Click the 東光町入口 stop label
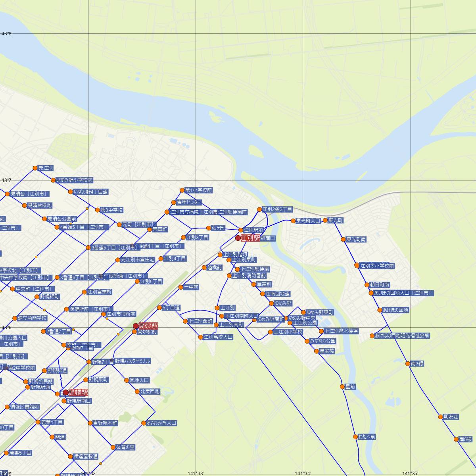Viewport: 476px width, 476px height. tap(308, 221)
